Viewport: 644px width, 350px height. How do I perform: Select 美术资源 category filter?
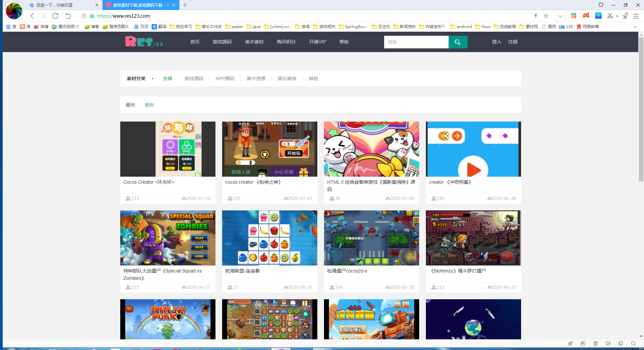[x=256, y=78]
